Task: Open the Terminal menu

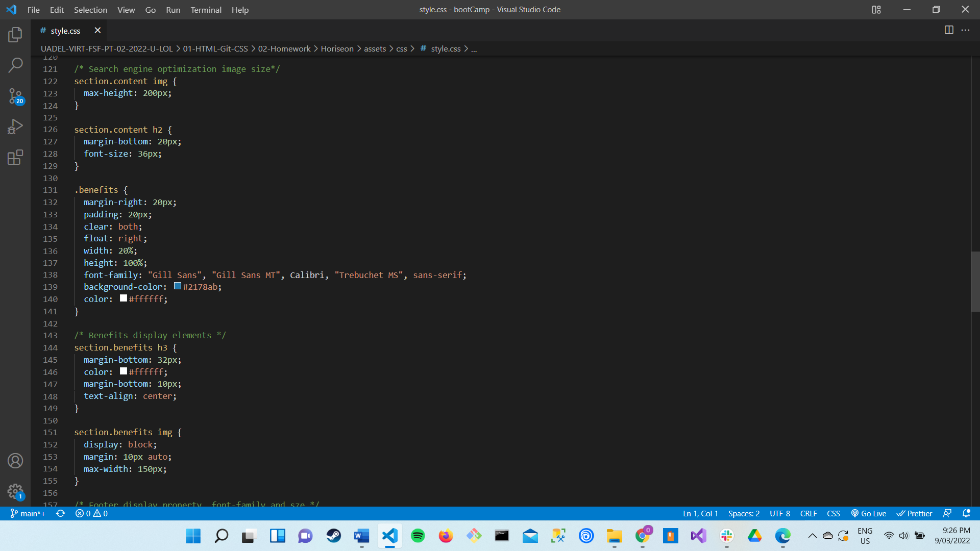Action: pyautogui.click(x=206, y=10)
